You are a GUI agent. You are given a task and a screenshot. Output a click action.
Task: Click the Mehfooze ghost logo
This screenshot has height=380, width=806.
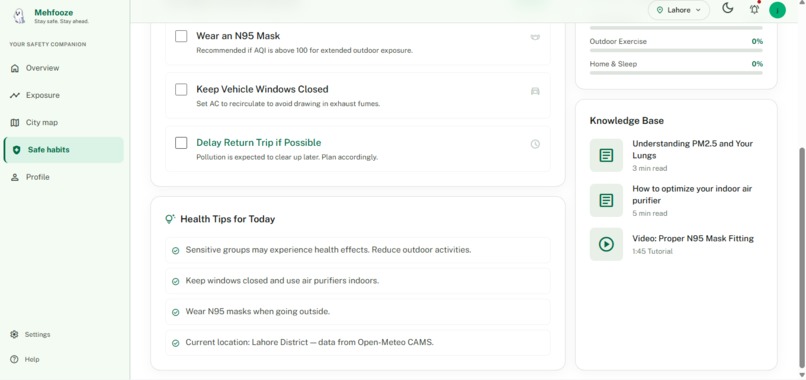click(19, 15)
